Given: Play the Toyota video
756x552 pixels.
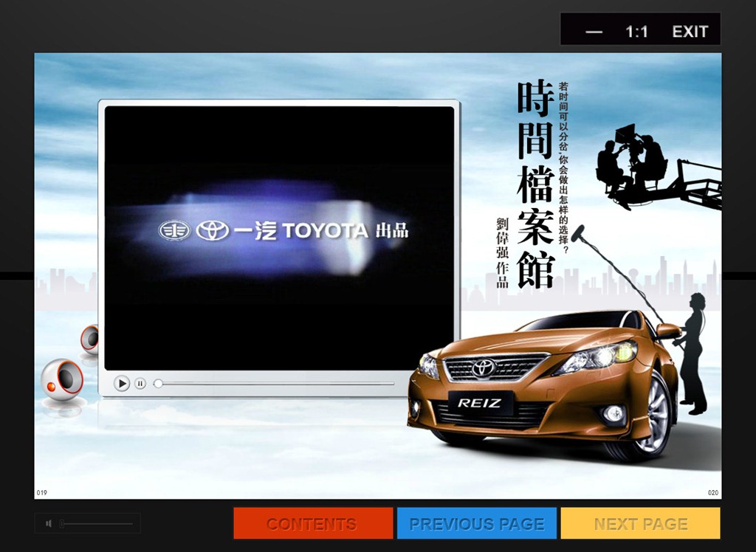Looking at the screenshot, I should pos(122,383).
